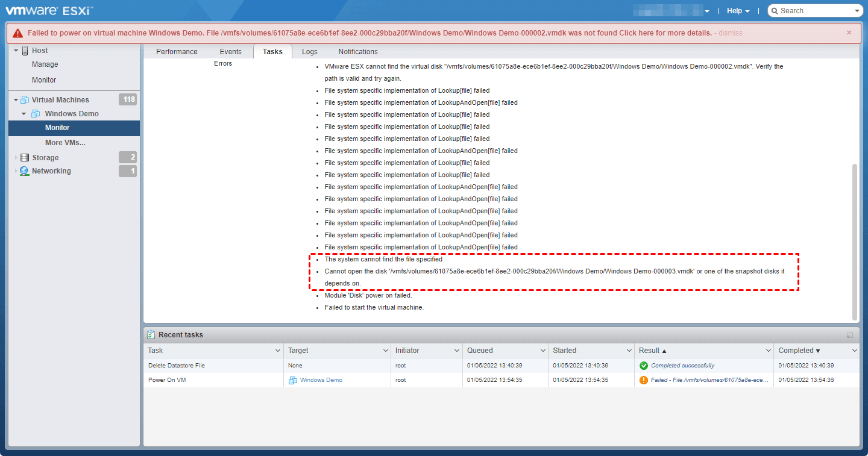Switch to the Performance tab

coord(177,52)
